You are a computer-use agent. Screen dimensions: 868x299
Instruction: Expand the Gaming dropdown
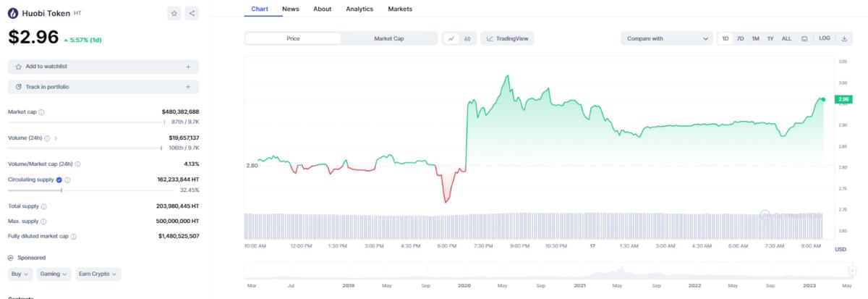coord(54,274)
